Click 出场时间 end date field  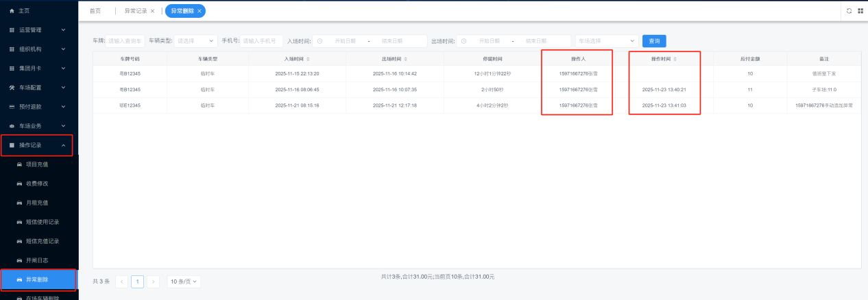pos(536,41)
